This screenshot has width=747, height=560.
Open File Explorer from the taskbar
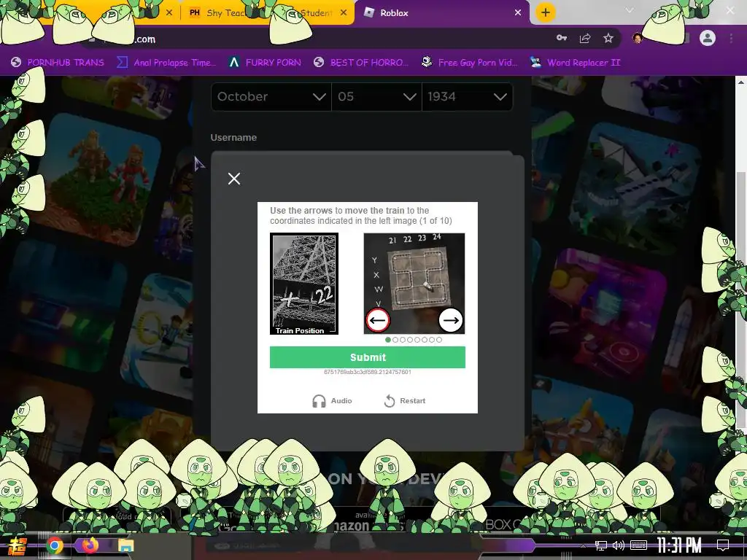(x=125, y=545)
